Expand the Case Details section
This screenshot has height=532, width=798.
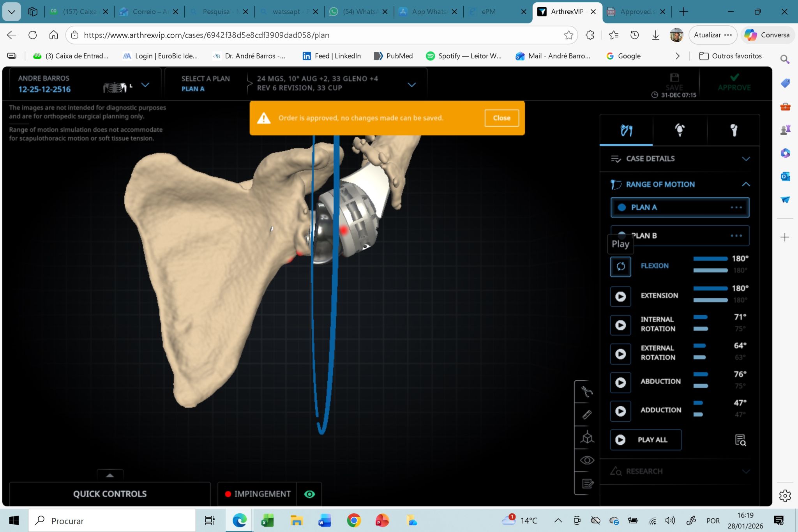point(745,159)
